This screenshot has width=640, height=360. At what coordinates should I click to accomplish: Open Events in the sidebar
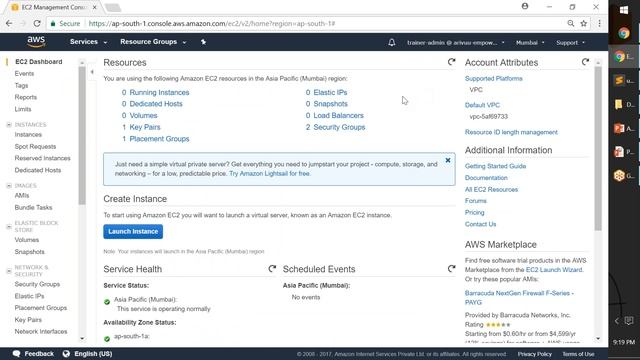[x=24, y=73]
